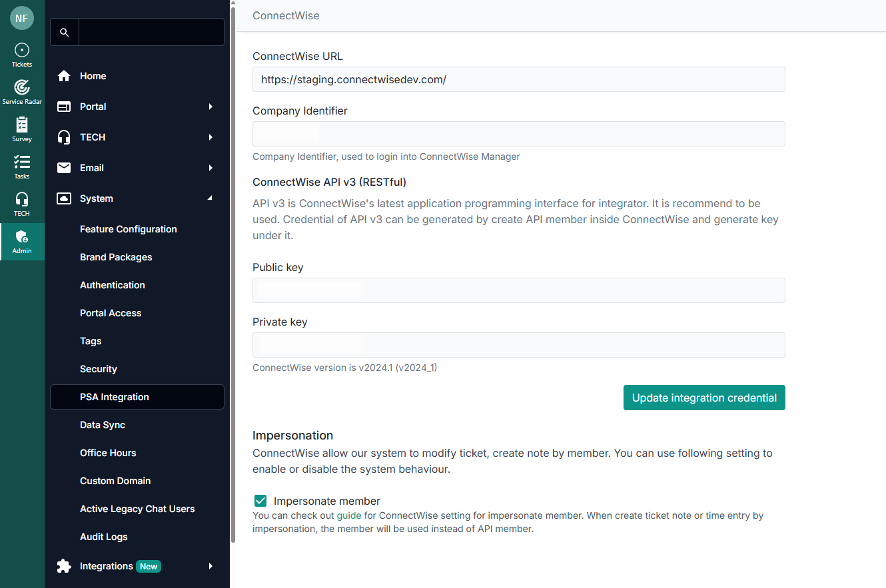
Task: Open the Feature Configuration menu item
Action: pyautogui.click(x=129, y=229)
